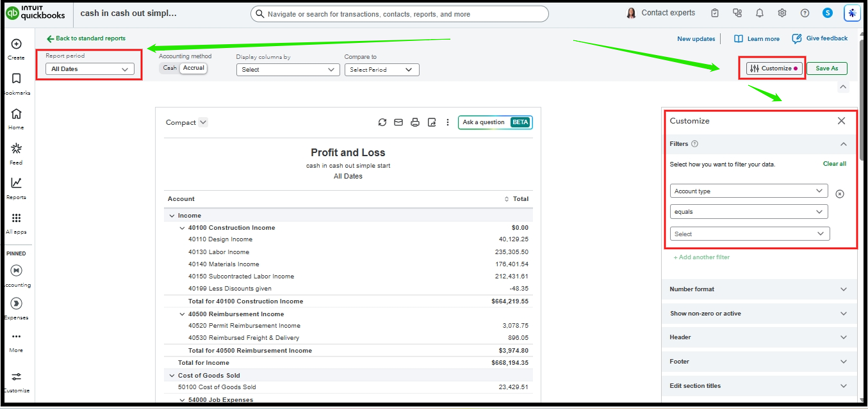
Task: Remove the Account type filter row
Action: (840, 194)
